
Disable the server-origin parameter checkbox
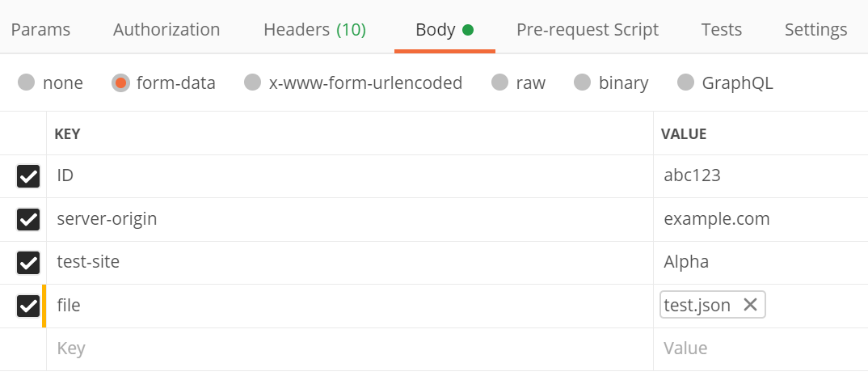(29, 219)
